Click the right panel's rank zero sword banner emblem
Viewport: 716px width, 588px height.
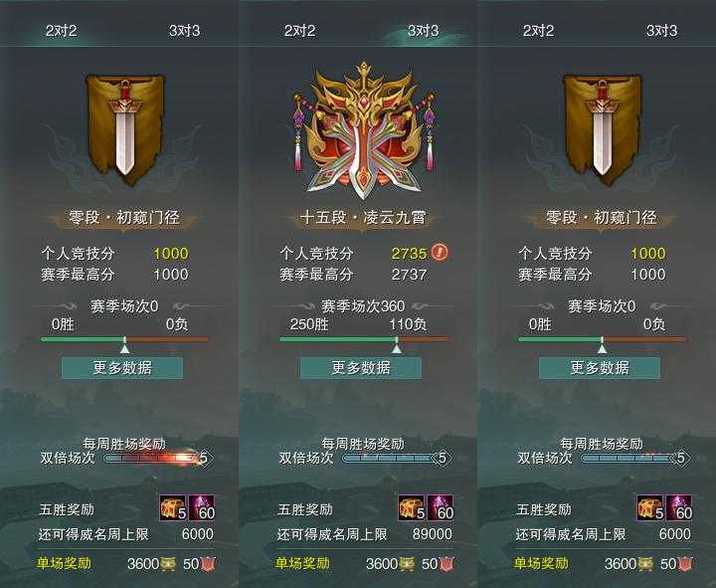pyautogui.click(x=603, y=129)
